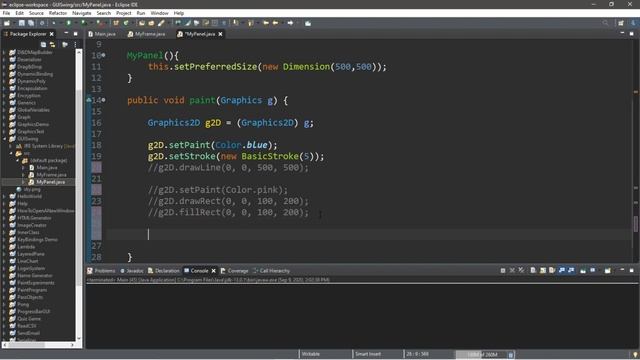Click the Back navigation arrow in toolbar

tap(276, 23)
